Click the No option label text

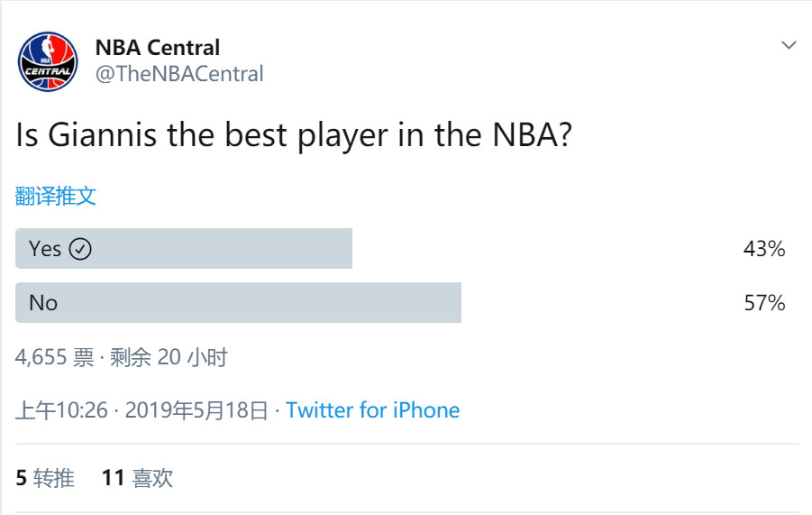[x=43, y=303]
